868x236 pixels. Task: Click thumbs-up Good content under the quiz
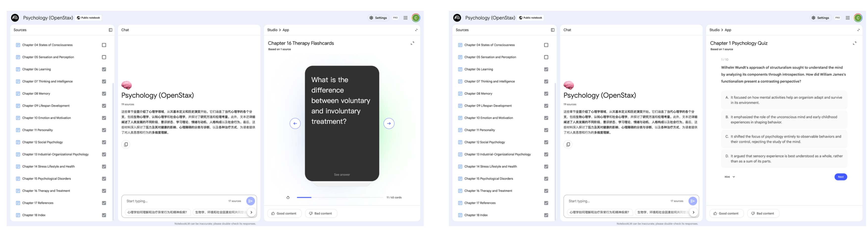tap(726, 213)
